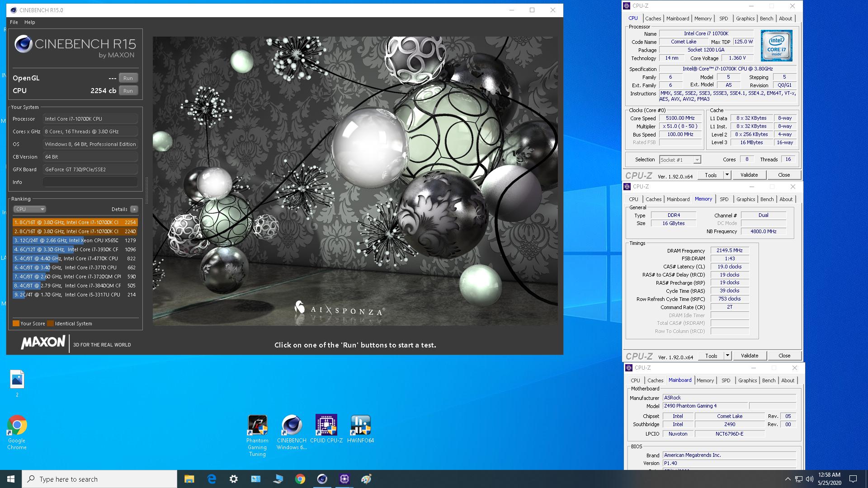This screenshot has height=488, width=868.
Task: Click the Google Chrome desktop icon
Action: 17,426
